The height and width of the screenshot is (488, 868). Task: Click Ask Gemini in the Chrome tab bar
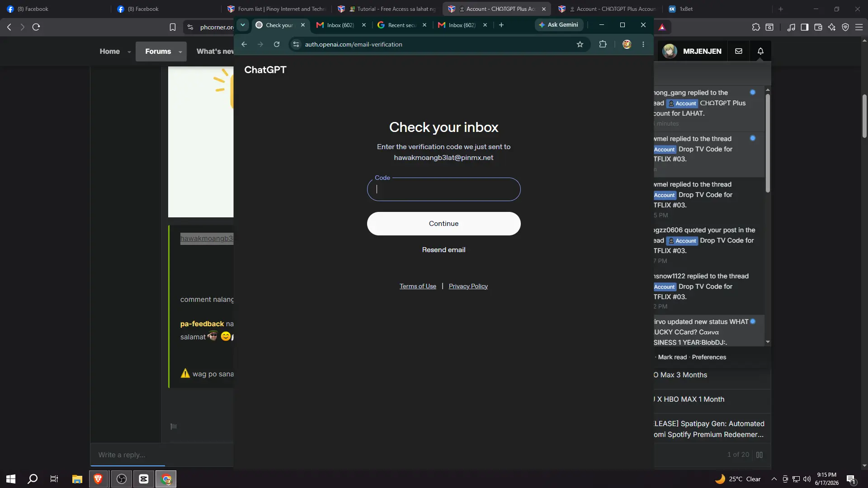pos(559,25)
